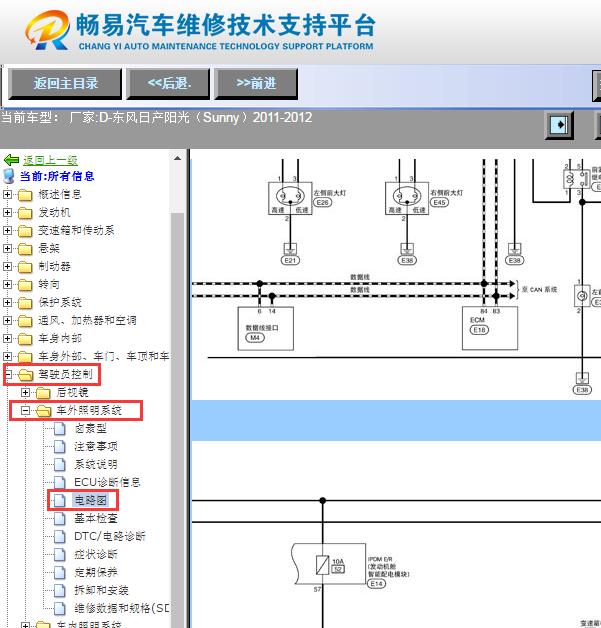
Task: Click the green back arrow icon
Action: point(11,160)
